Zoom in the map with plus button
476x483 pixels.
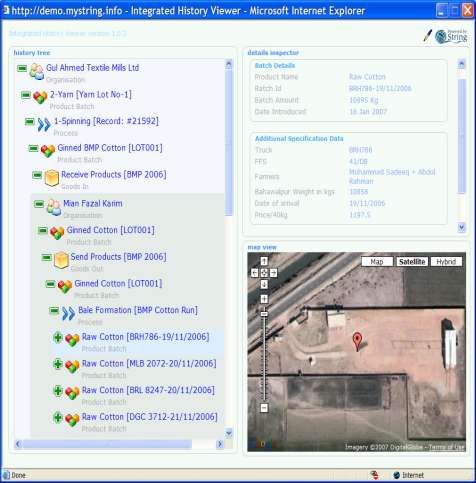264,299
